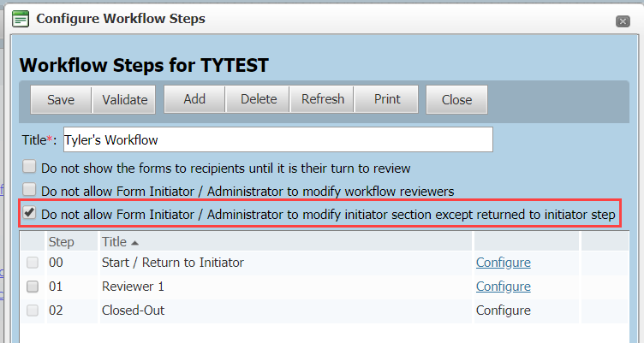
Task: Refresh the workflow steps list
Action: click(322, 99)
